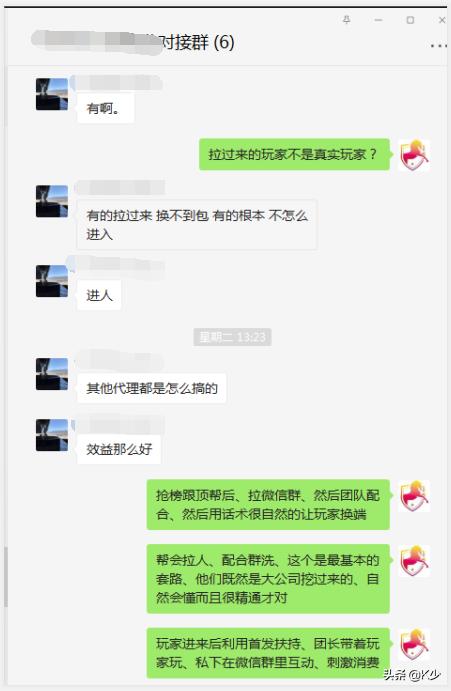Click sender avatar beside "效益那么好"

[x=52, y=435]
